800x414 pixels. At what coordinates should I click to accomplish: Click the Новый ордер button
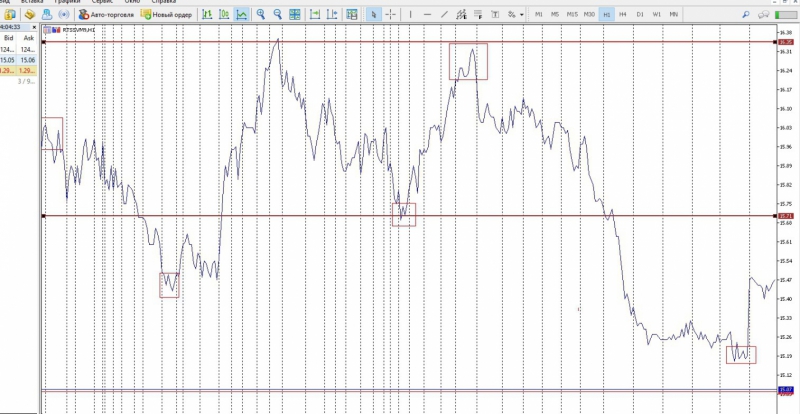click(x=166, y=14)
